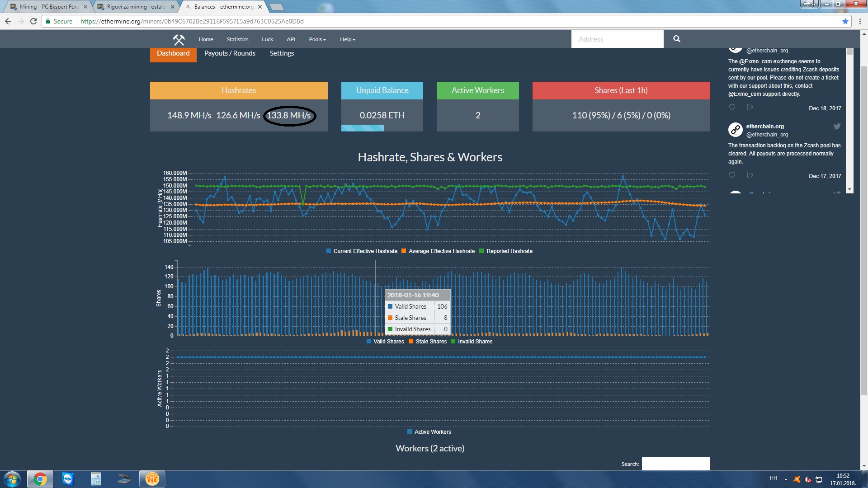Open TeamViewer icon in taskbar
Image resolution: width=868 pixels, height=488 pixels.
click(68, 479)
